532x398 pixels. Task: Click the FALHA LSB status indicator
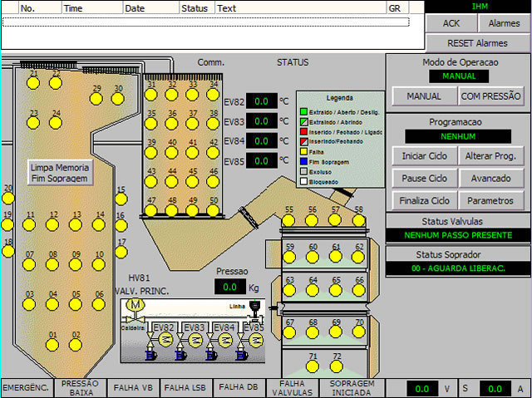pos(185,388)
